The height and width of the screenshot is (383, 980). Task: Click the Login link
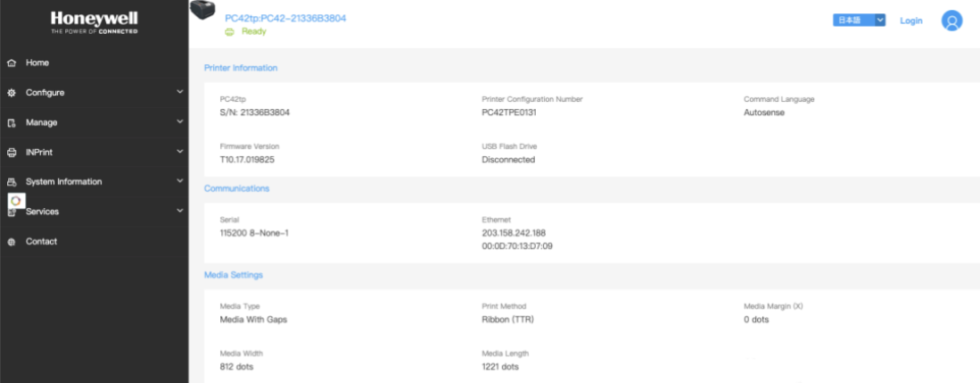click(x=910, y=21)
